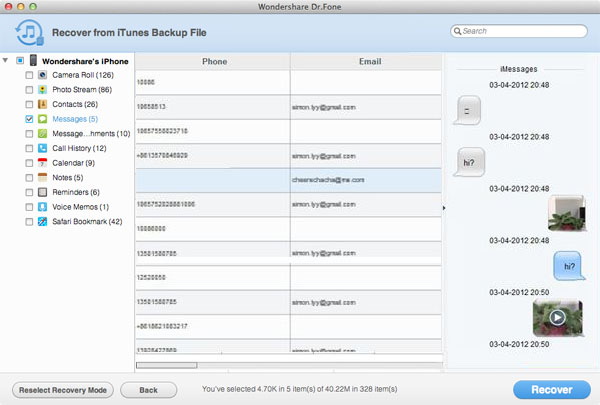
Task: Select the row with phone 12520050
Action: tap(289, 278)
